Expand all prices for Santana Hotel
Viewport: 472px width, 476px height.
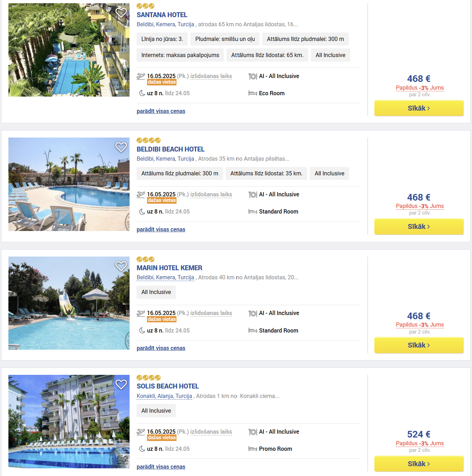[161, 111]
